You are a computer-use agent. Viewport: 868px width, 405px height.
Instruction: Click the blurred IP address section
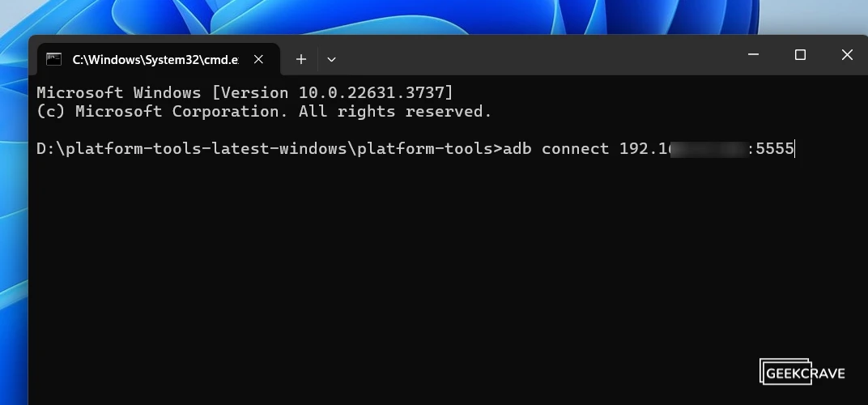[709, 149]
